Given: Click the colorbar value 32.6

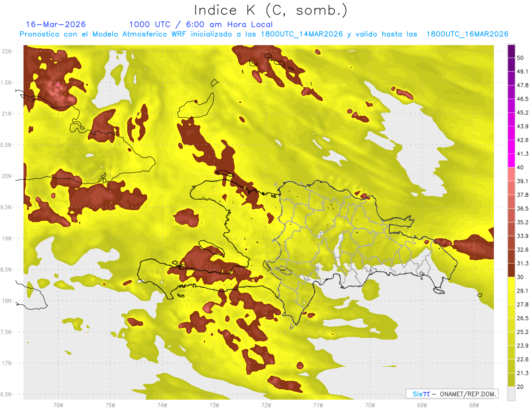Looking at the screenshot, I should pos(523,250).
